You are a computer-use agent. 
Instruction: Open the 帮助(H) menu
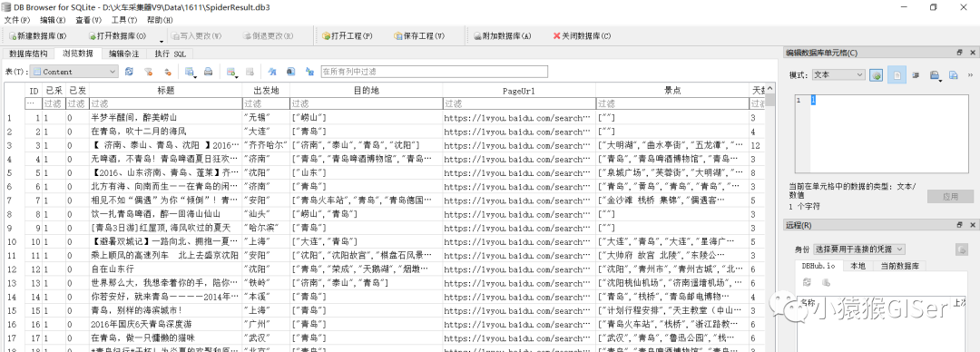(160, 20)
